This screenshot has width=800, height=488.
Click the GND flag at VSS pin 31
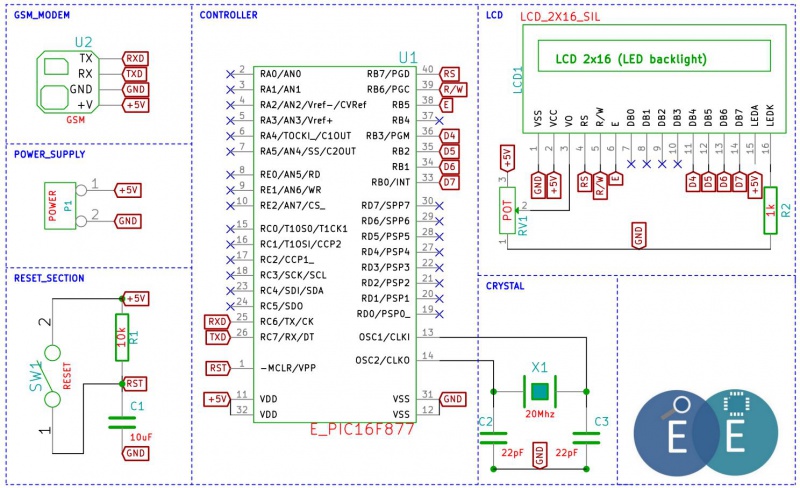[x=453, y=399]
